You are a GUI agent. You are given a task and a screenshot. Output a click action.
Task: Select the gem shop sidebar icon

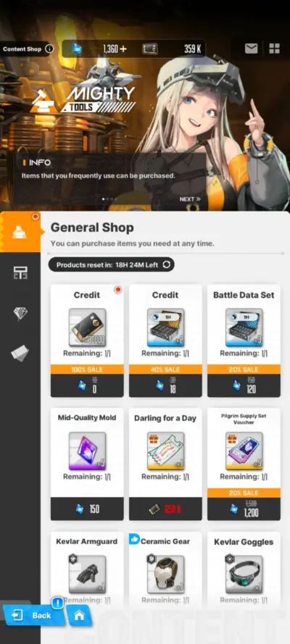click(20, 313)
